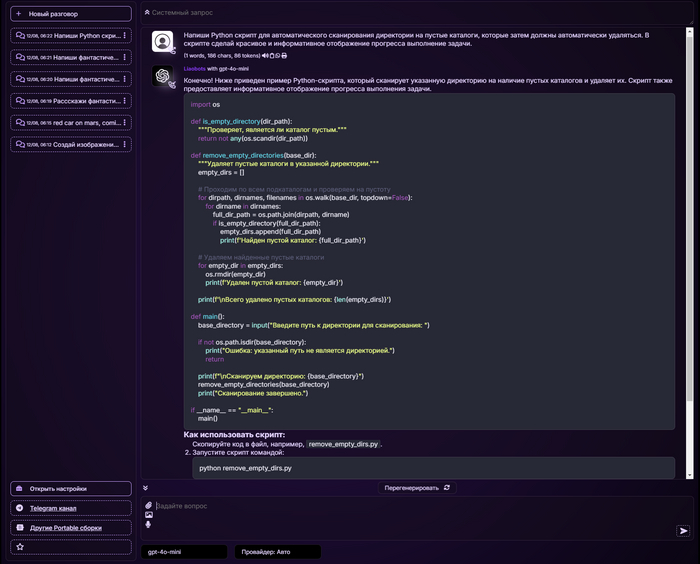Screen dimensions: 700x564
Task: Open options menu for 'Создай изображени...' chat
Action: [x=125, y=145]
